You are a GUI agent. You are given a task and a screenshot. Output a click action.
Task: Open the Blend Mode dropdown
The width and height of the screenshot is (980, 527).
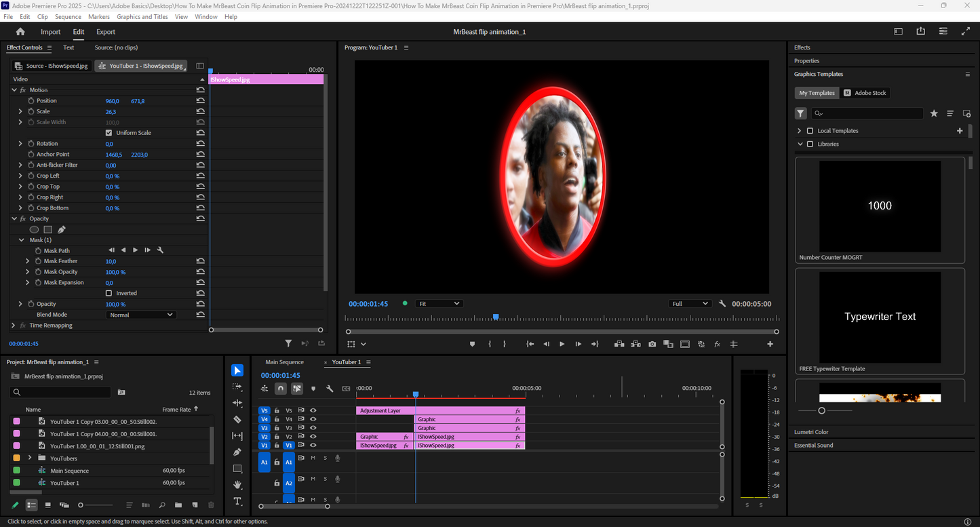[x=141, y=315]
